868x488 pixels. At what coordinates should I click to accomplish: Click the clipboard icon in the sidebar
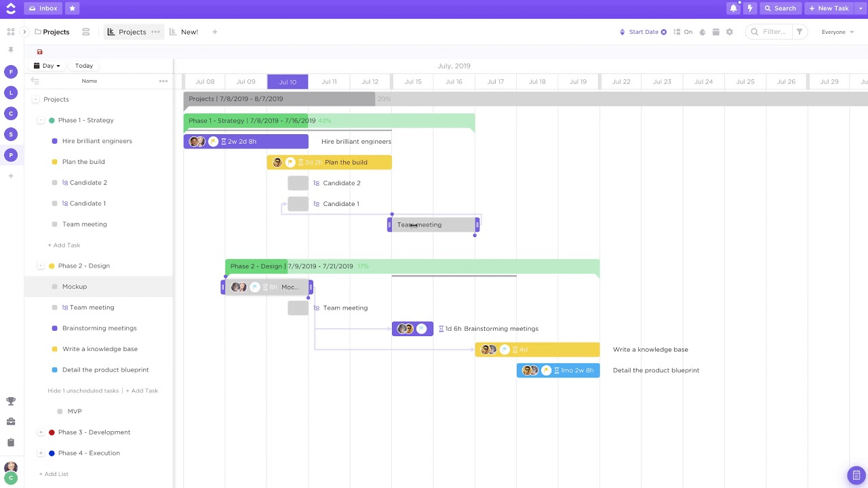coord(11,442)
